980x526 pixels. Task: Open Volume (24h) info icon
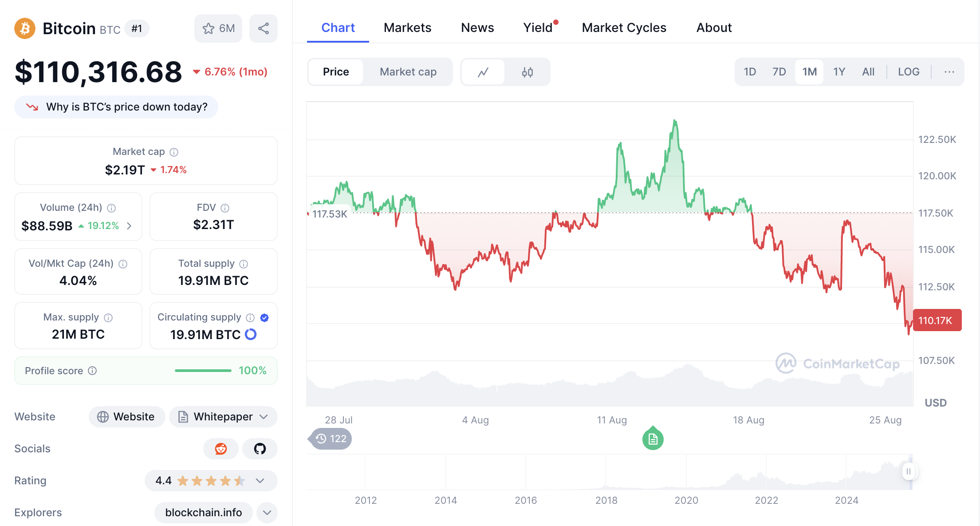point(111,208)
